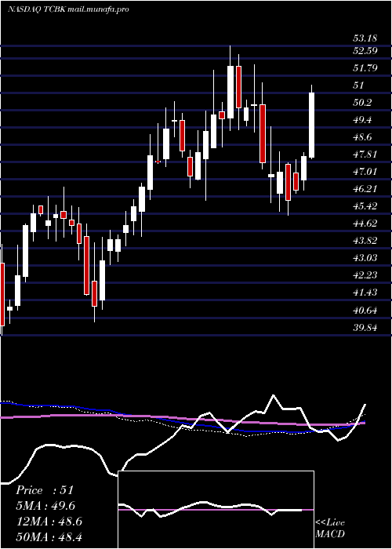The image size is (392, 549).
Task: Click the 50MA : 48.4 readout
Action: [49, 536]
